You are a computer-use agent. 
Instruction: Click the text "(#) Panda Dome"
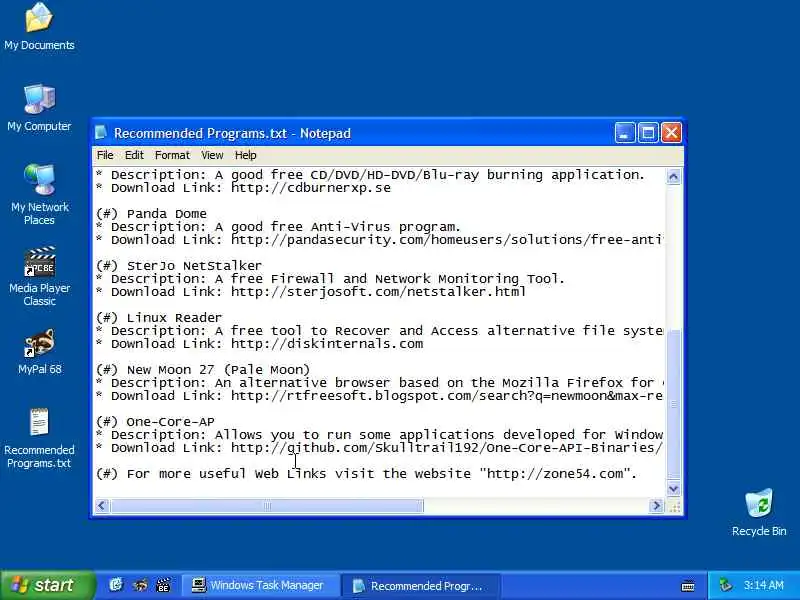(x=152, y=213)
